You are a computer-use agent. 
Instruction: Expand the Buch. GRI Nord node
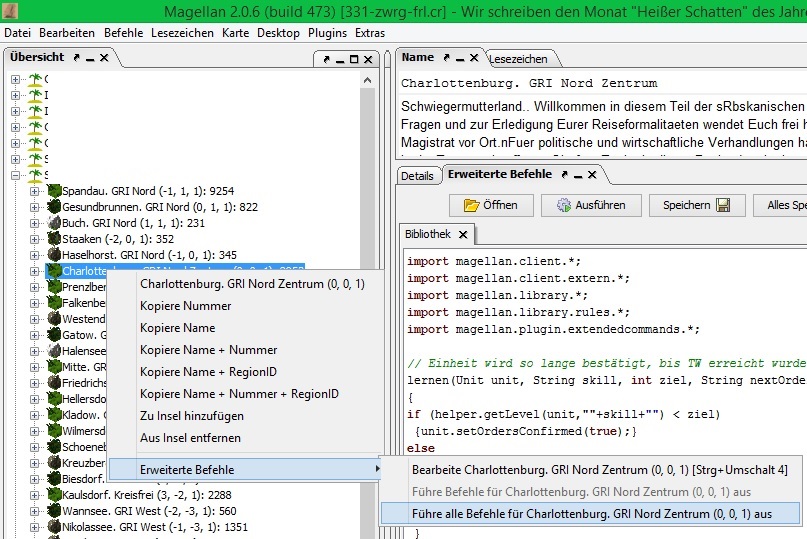[35, 223]
